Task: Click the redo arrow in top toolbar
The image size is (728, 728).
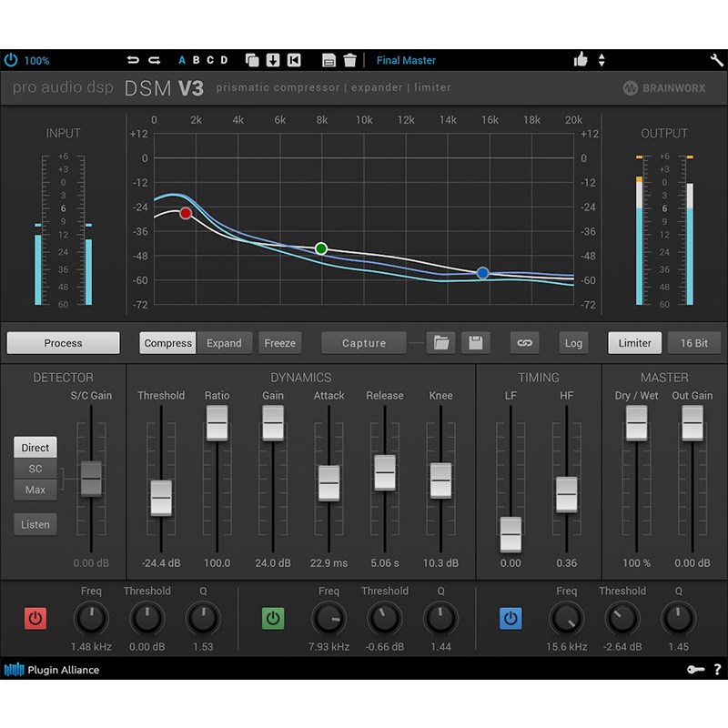Action: pos(155,61)
